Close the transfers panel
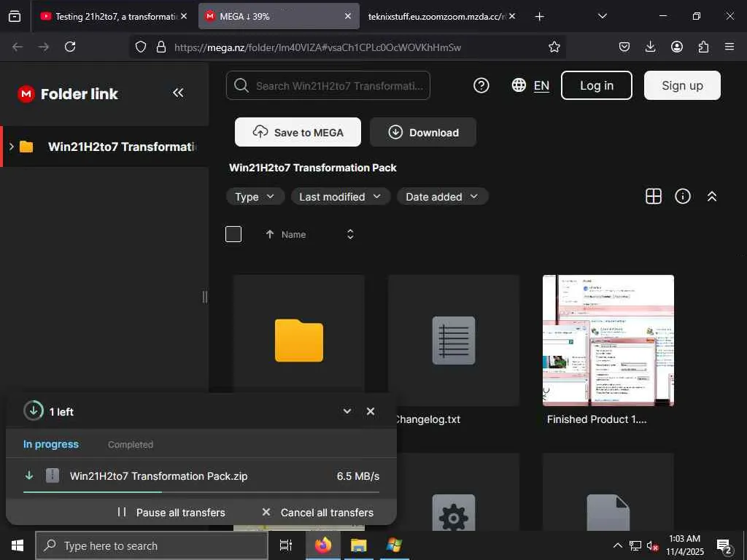 coord(371,411)
